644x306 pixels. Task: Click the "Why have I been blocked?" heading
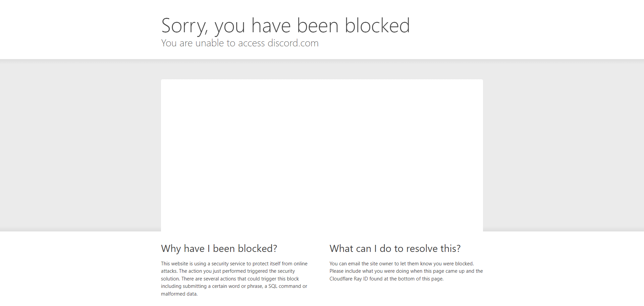point(219,249)
